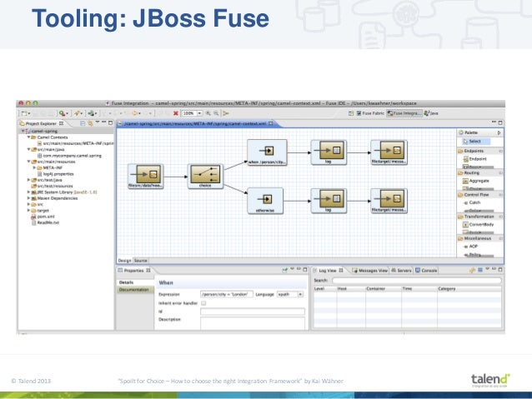Viewport: 532px width, 399px height.
Task: Click Collapse All in Project Explorer
Action: point(83,123)
